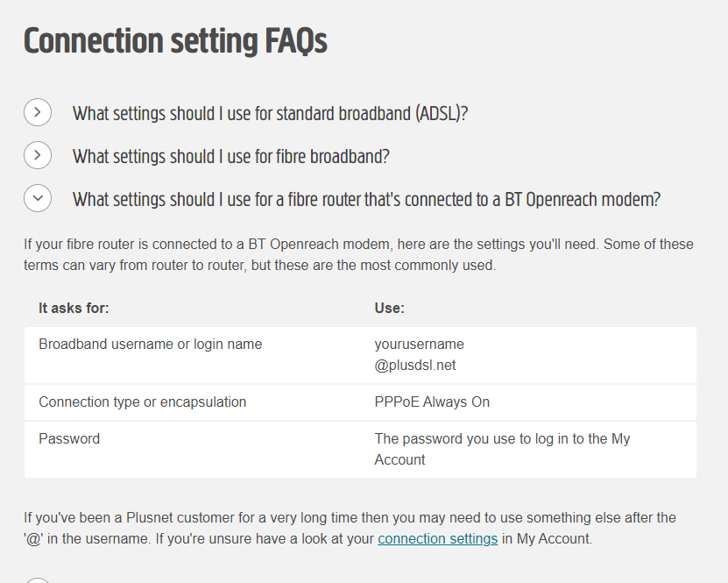Viewport: 728px width, 583px height.
Task: Click the 'It asks for:' column header
Action: point(74,309)
